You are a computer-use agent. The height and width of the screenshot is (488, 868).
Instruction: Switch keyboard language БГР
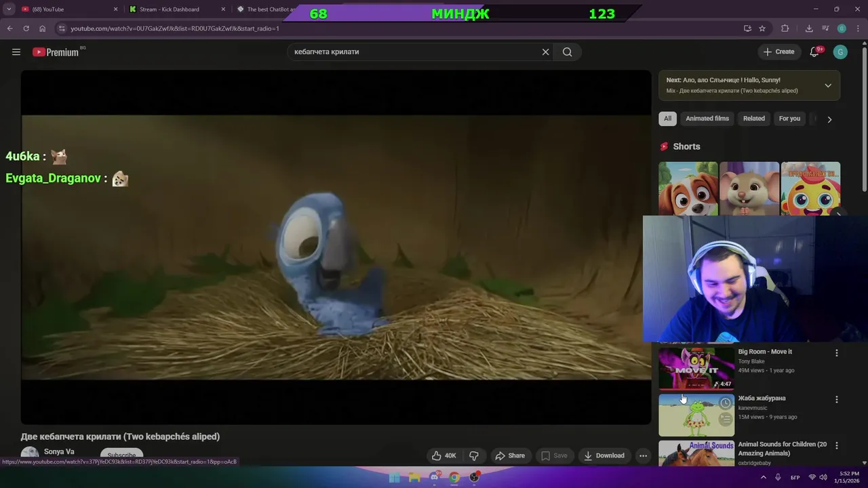point(795,477)
